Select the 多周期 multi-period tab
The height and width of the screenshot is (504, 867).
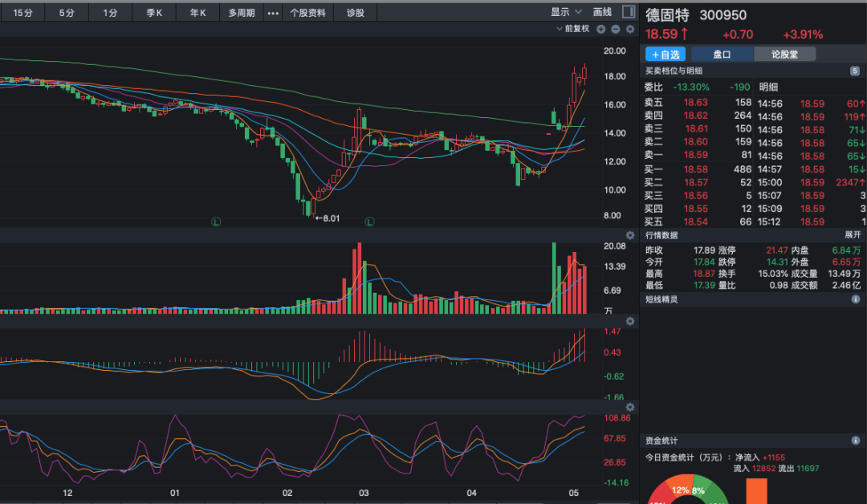(x=242, y=13)
